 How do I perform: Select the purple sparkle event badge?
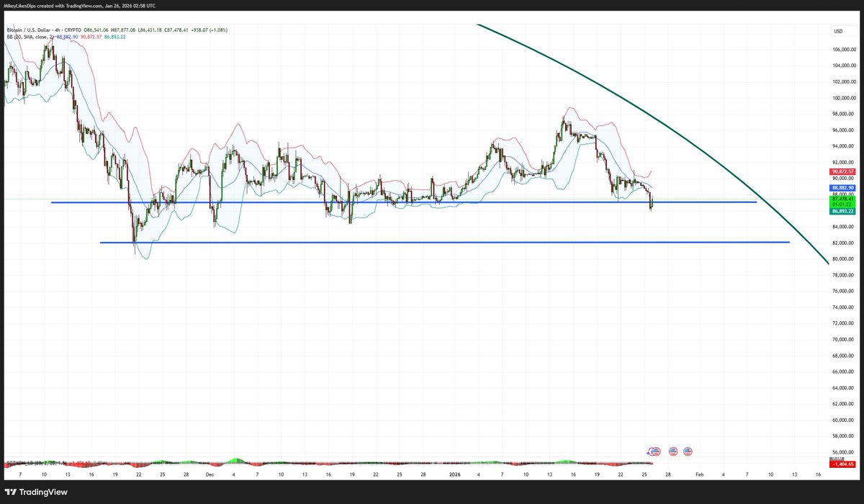(x=649, y=452)
